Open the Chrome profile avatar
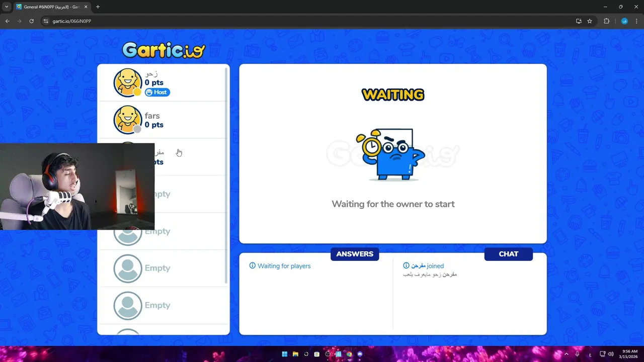644x362 pixels. pos(624,21)
